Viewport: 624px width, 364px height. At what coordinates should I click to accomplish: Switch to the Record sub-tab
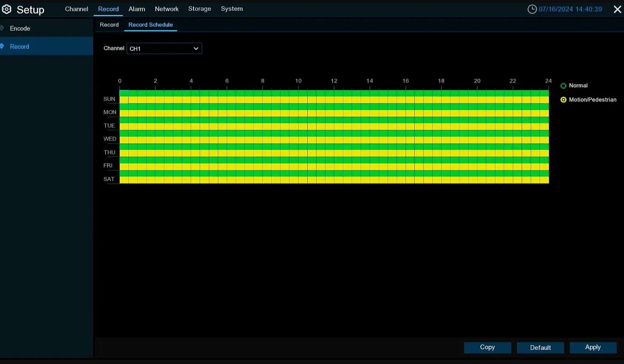[109, 25]
